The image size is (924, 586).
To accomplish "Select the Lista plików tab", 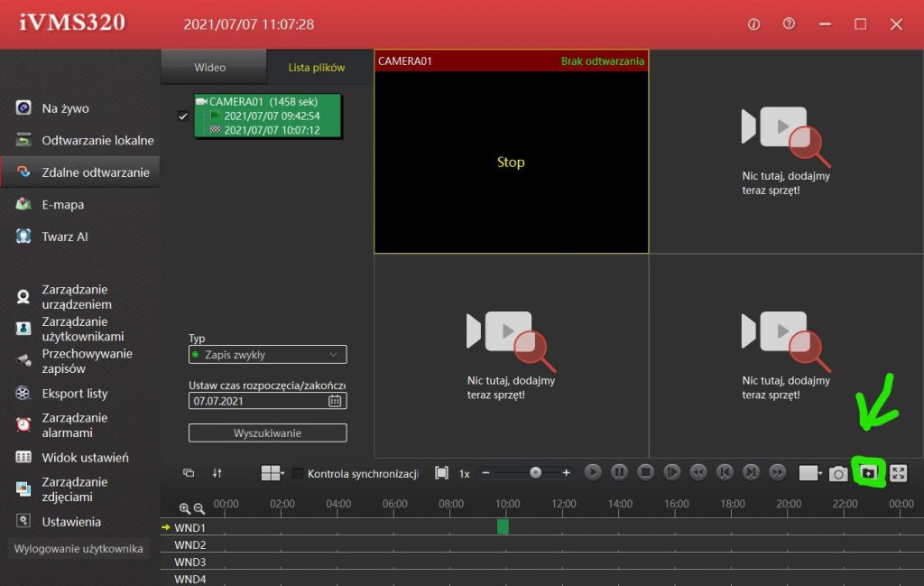I will click(317, 68).
